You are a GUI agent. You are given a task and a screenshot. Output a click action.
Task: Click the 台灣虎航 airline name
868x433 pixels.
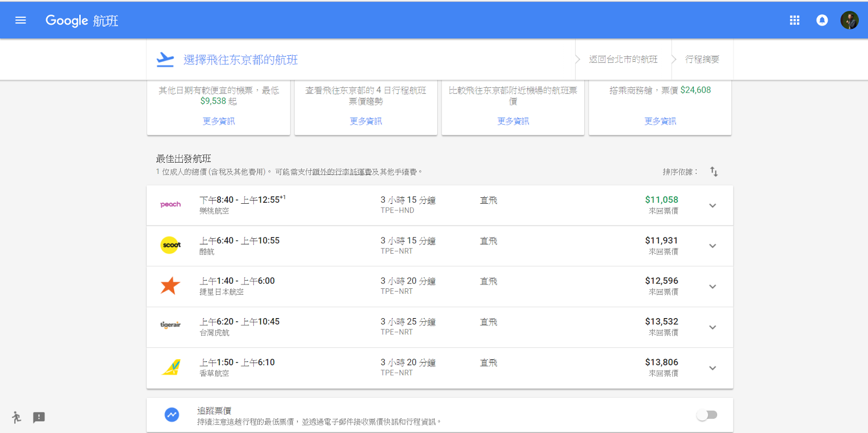[x=214, y=333]
